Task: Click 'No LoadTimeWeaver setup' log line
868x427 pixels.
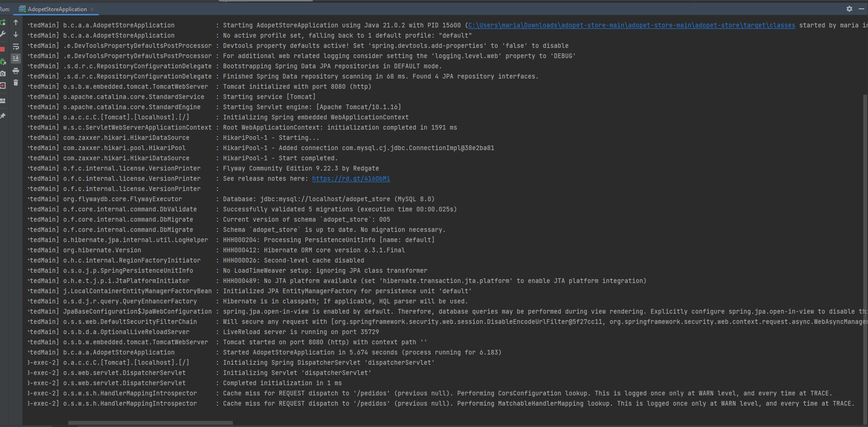Action: click(325, 271)
